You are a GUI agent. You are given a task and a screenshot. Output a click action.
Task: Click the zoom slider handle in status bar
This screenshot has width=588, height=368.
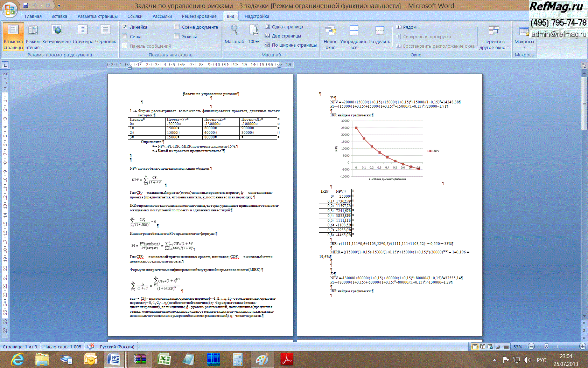(546, 347)
